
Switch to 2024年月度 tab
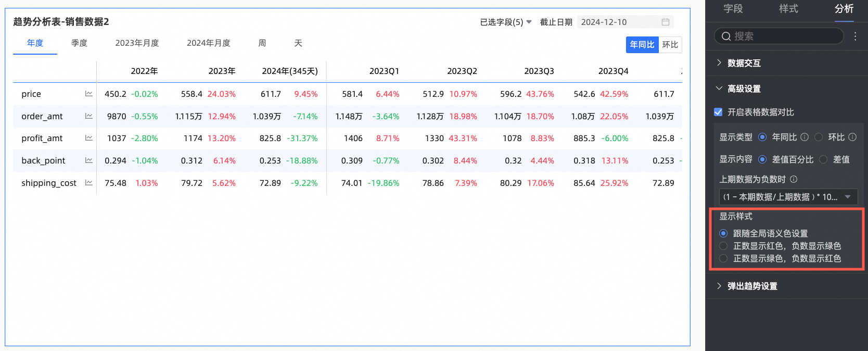click(x=208, y=43)
